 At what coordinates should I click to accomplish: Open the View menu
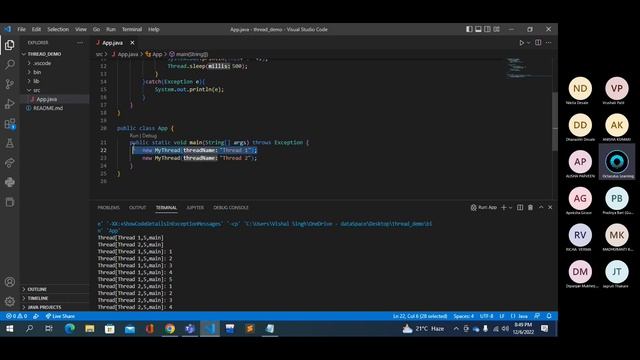(x=81, y=29)
